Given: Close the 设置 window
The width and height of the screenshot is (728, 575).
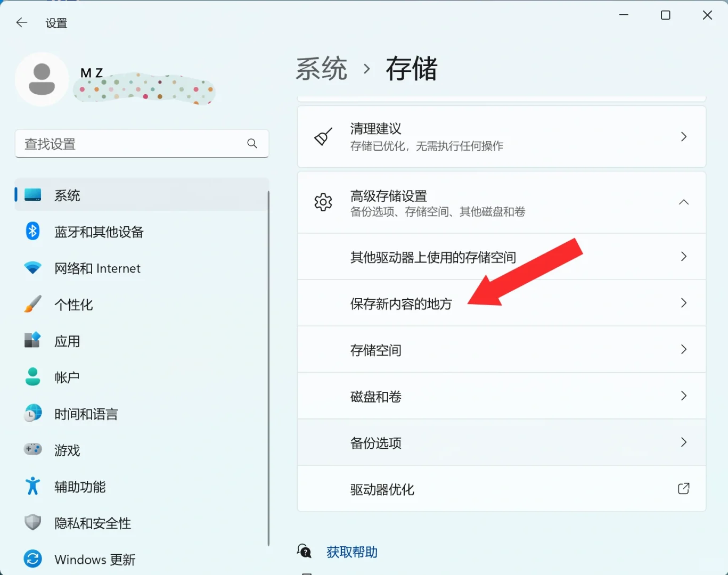Looking at the screenshot, I should tap(707, 15).
